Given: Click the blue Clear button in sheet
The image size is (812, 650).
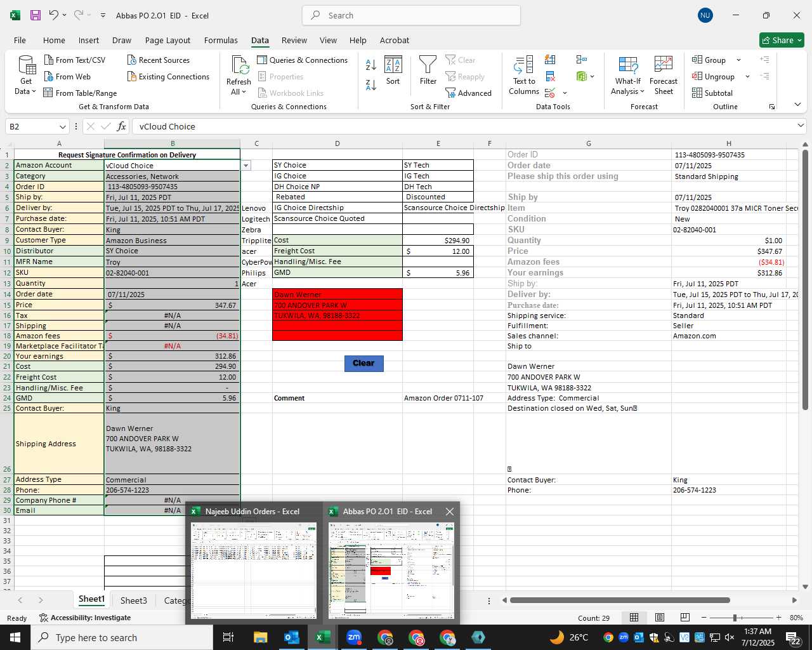Looking at the screenshot, I should pos(363,363).
